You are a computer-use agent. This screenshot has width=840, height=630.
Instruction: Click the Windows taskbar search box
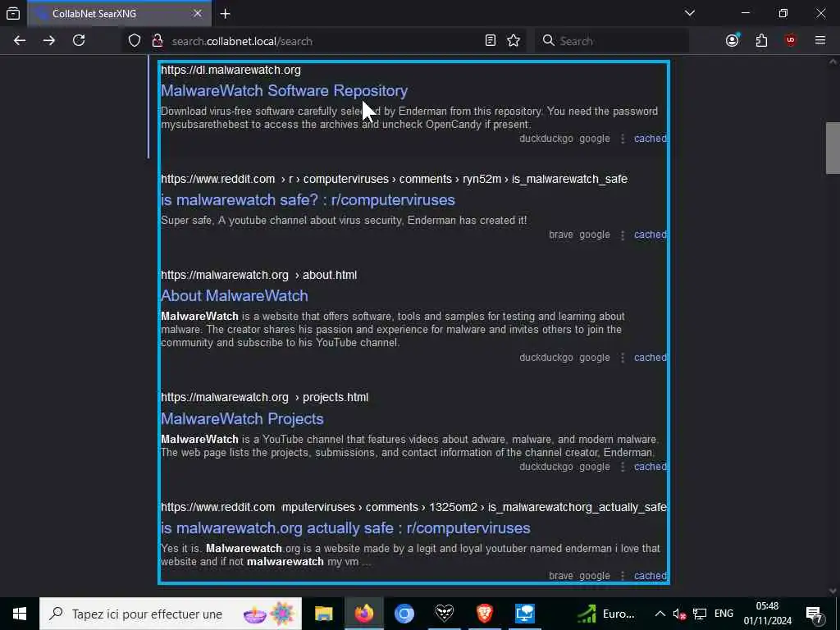point(171,614)
